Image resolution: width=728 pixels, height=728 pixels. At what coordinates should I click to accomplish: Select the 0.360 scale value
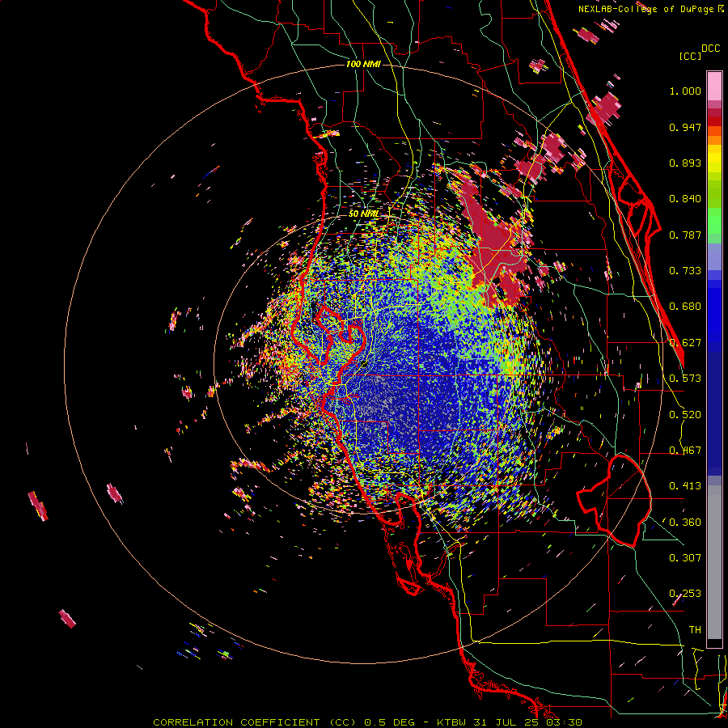coord(685,523)
